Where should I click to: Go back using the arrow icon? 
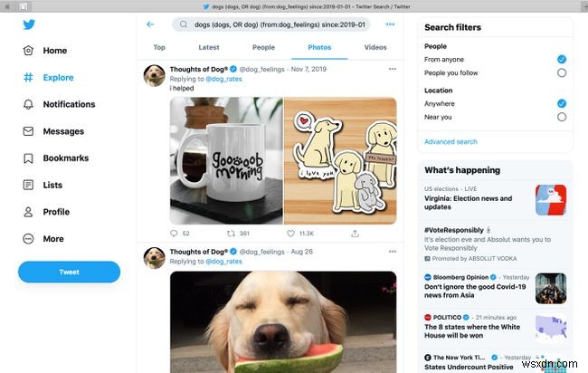[x=150, y=24]
